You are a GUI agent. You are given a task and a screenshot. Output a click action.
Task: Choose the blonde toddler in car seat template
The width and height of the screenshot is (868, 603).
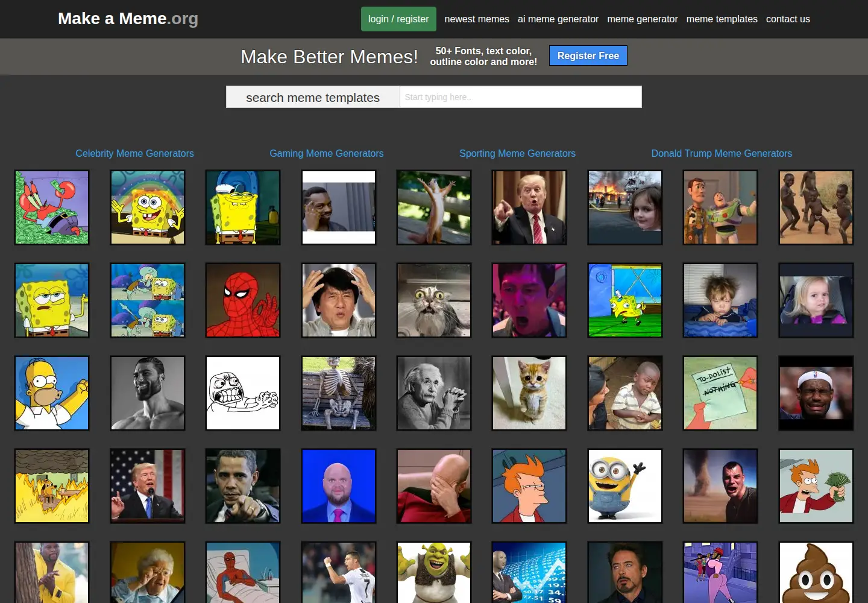816,300
